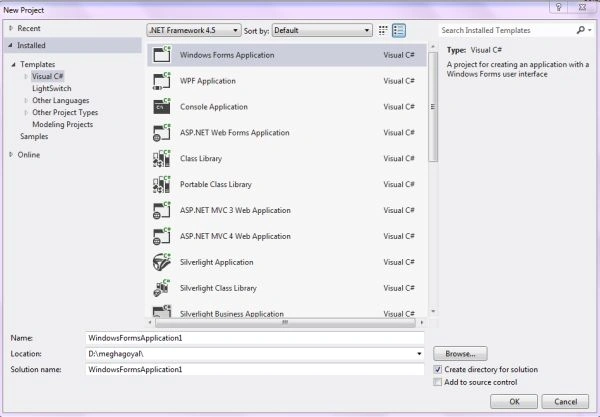
Task: Click the ASP.NET Web Forms Application icon
Action: [162, 132]
